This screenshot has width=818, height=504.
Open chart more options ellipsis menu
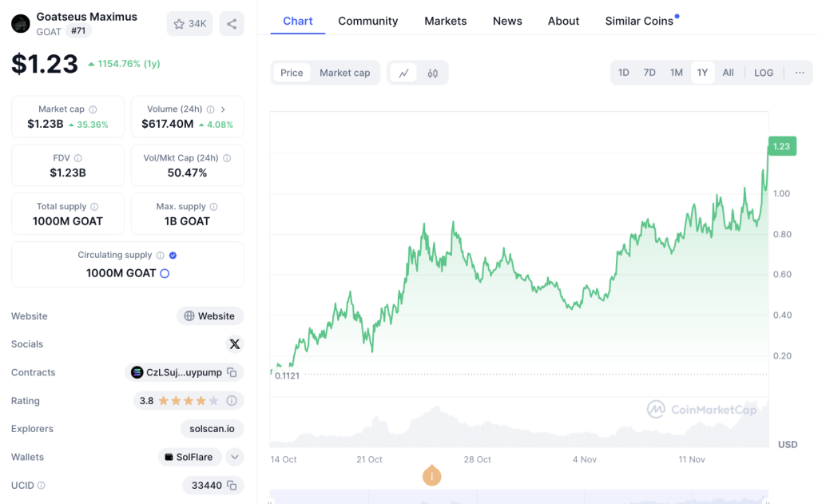point(800,73)
